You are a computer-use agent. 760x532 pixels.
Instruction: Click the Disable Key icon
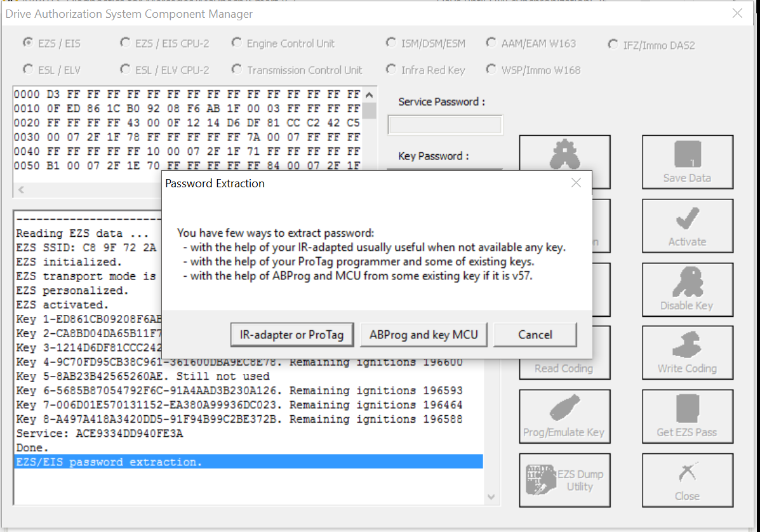687,289
